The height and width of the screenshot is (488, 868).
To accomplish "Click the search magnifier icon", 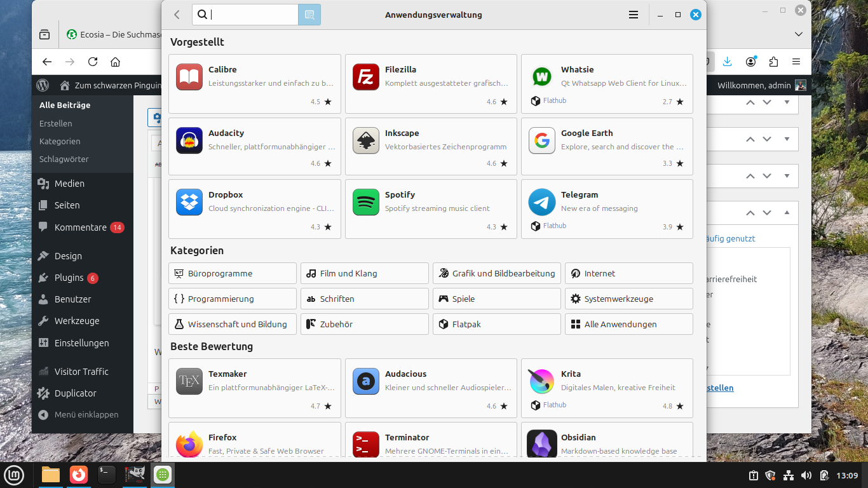I will pyautogui.click(x=202, y=15).
